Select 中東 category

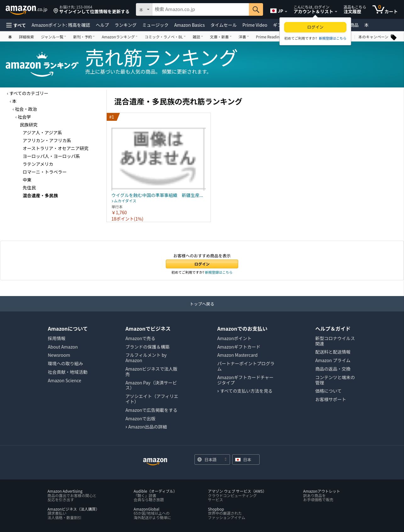[x=27, y=180]
